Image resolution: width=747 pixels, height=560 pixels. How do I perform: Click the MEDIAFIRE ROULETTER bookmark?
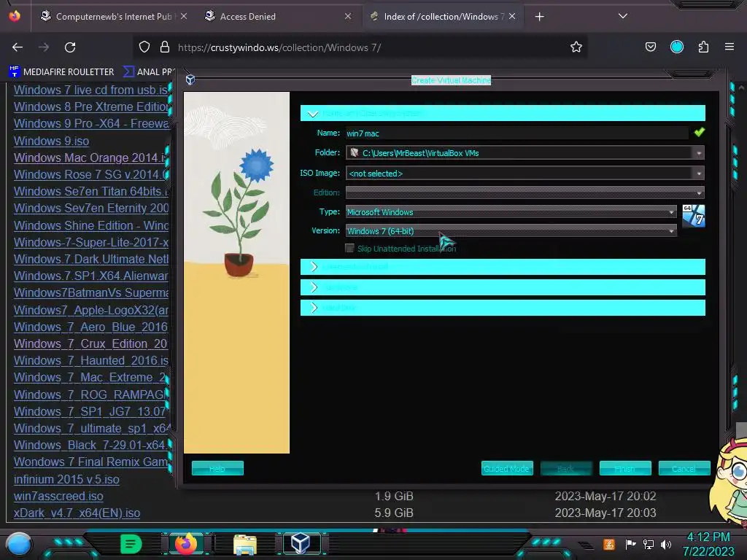(62, 72)
